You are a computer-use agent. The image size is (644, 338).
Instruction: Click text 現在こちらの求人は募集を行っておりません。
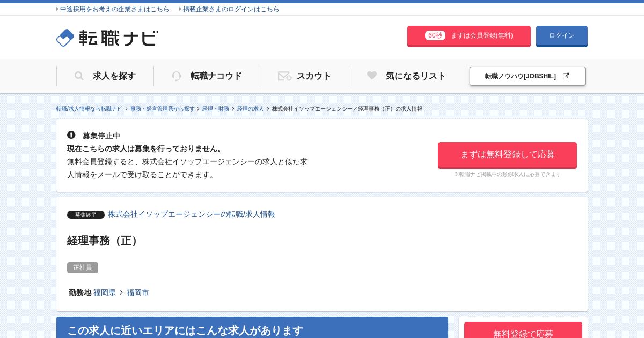(x=145, y=149)
